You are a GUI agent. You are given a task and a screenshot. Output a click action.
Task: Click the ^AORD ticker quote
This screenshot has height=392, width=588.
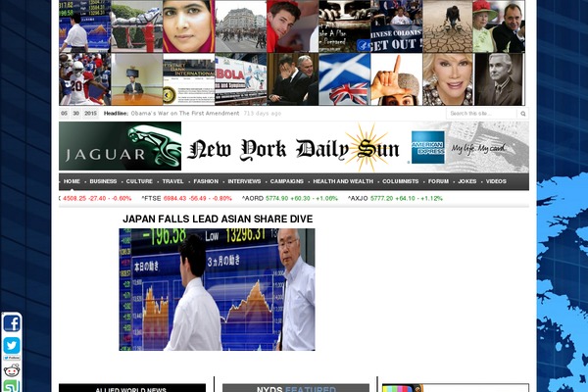[x=289, y=198]
